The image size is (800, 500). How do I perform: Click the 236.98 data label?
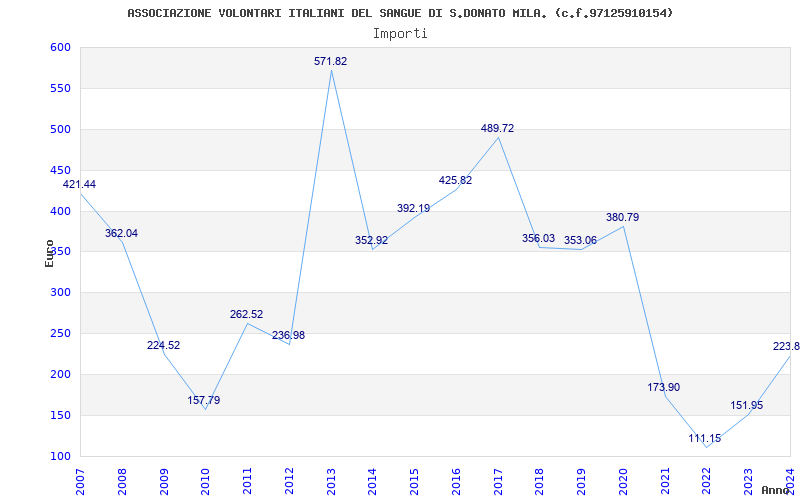tap(288, 335)
